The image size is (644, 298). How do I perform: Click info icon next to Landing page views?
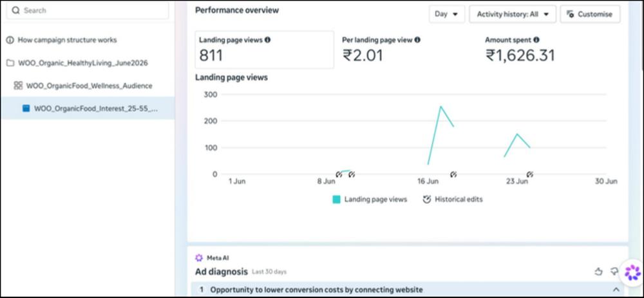pyautogui.click(x=268, y=40)
